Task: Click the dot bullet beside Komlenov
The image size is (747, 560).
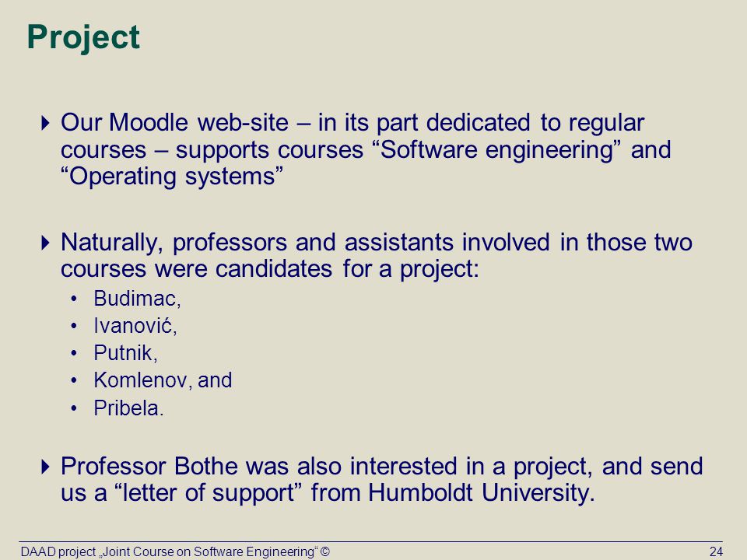Action: tap(73, 380)
